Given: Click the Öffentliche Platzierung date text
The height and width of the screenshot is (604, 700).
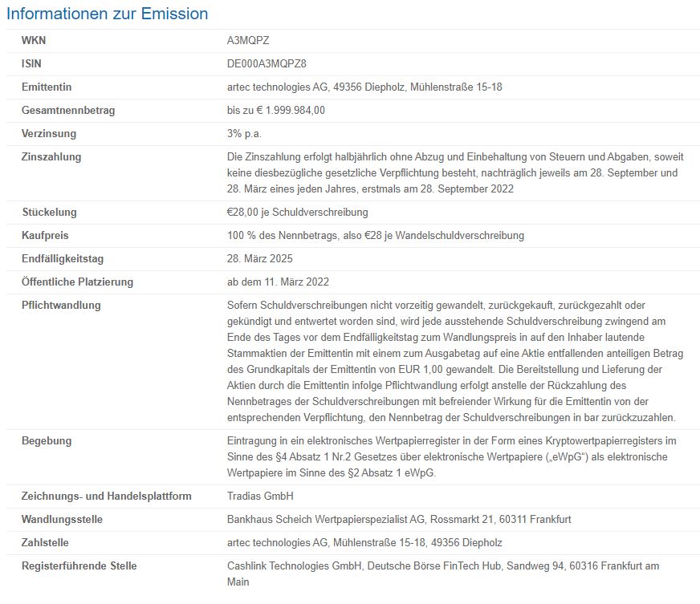Looking at the screenshot, I should [x=278, y=282].
